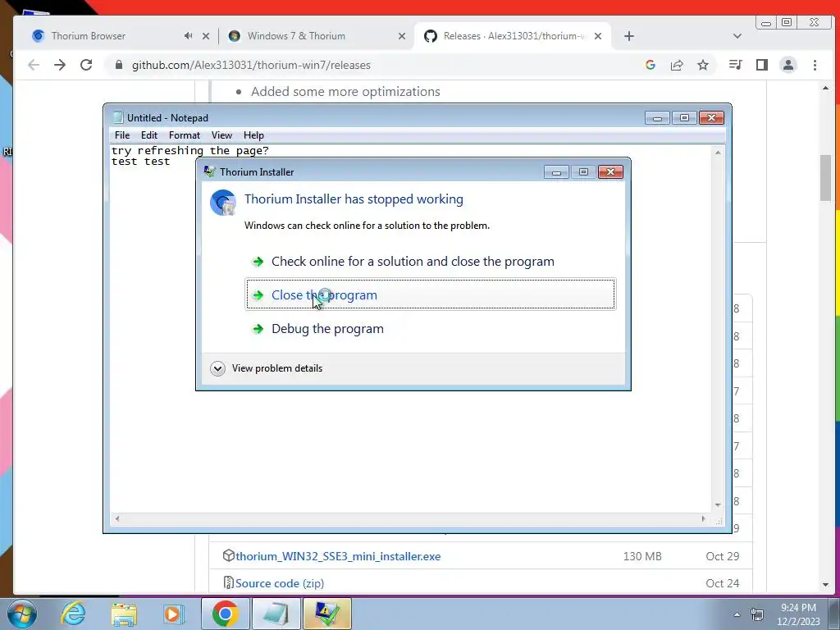Click Notepad title bar icon
The image size is (840, 630).
tap(118, 118)
